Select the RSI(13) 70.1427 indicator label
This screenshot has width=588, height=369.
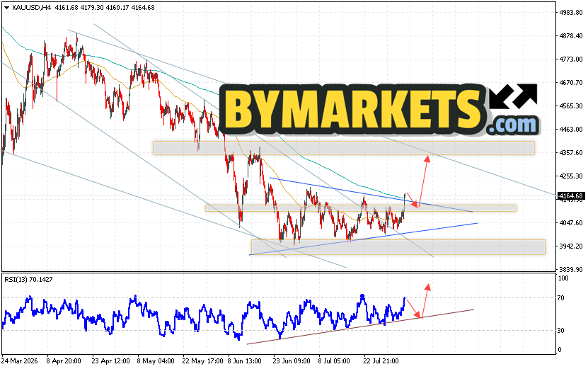(x=28, y=280)
